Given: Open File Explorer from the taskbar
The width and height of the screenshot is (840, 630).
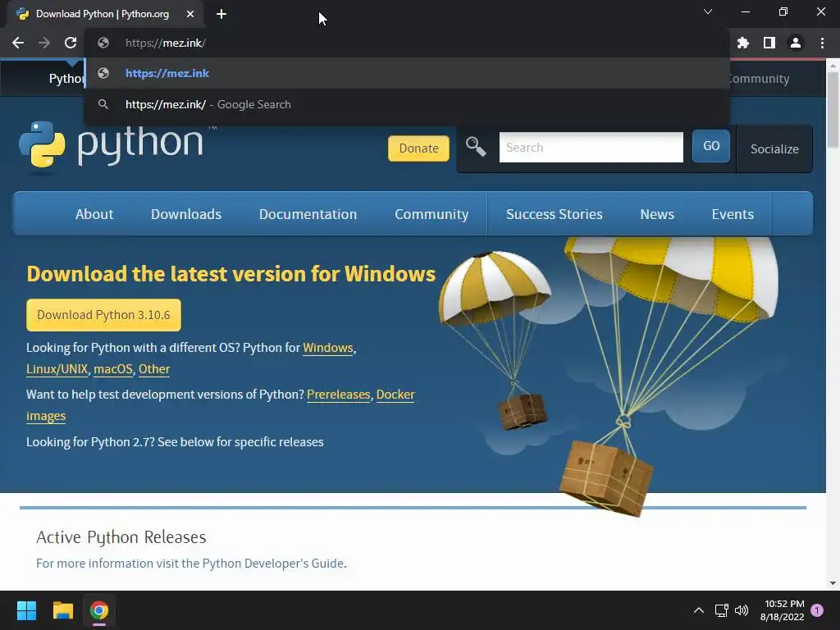Looking at the screenshot, I should [62, 610].
